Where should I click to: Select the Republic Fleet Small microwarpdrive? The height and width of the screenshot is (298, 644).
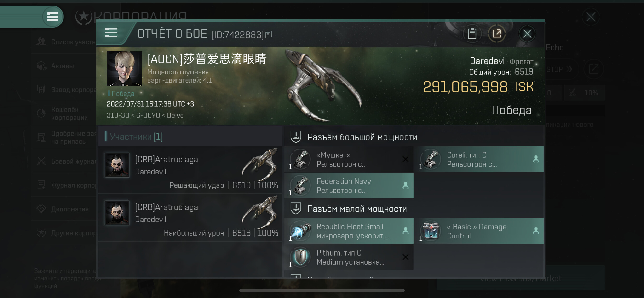point(349,231)
